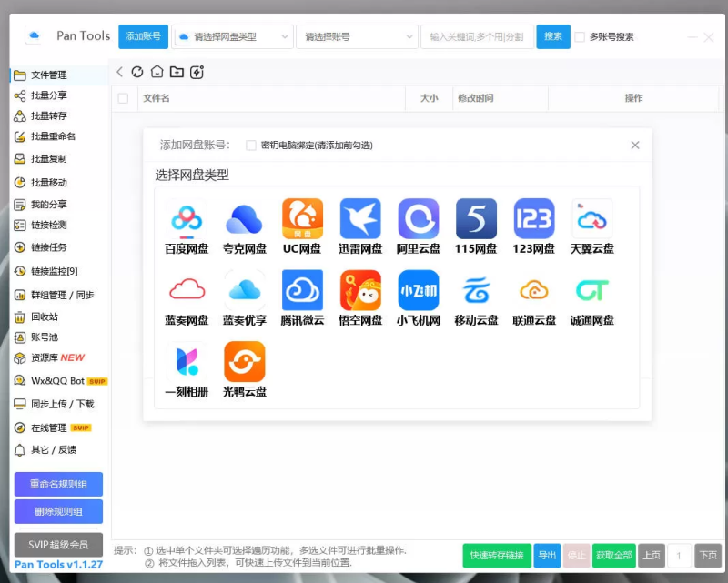Click the 删除规则组 button

click(x=58, y=511)
